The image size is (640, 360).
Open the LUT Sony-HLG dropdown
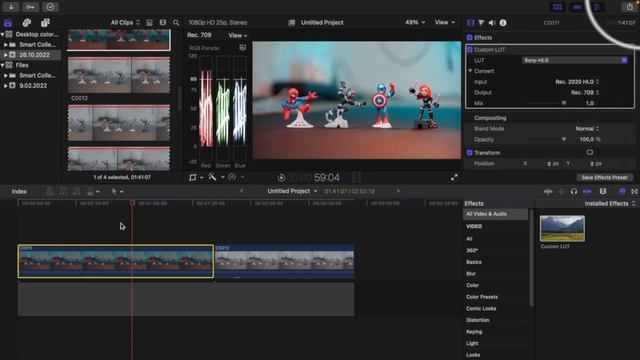coord(575,60)
